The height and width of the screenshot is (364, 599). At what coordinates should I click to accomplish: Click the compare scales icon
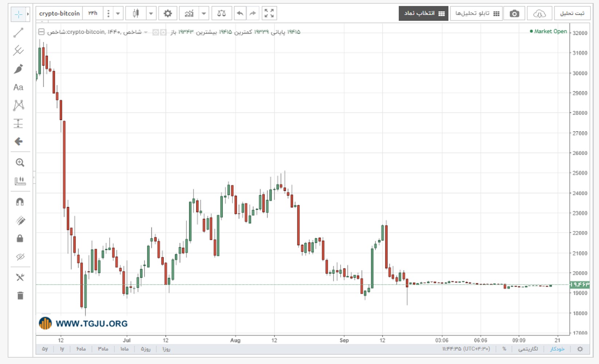pos(222,13)
